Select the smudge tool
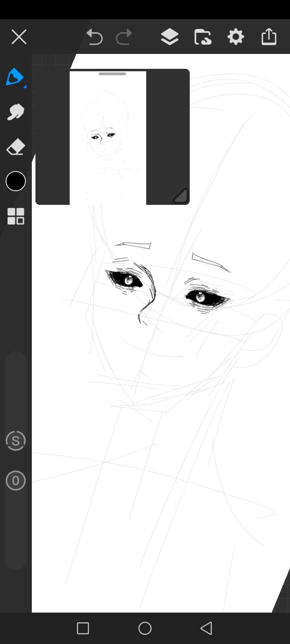Image resolution: width=290 pixels, height=644 pixels. pyautogui.click(x=15, y=112)
